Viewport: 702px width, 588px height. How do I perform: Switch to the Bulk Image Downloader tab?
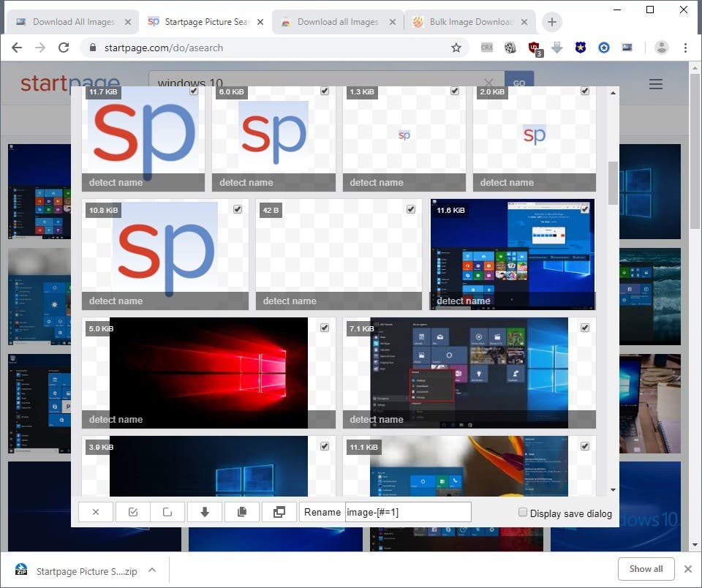coord(471,22)
